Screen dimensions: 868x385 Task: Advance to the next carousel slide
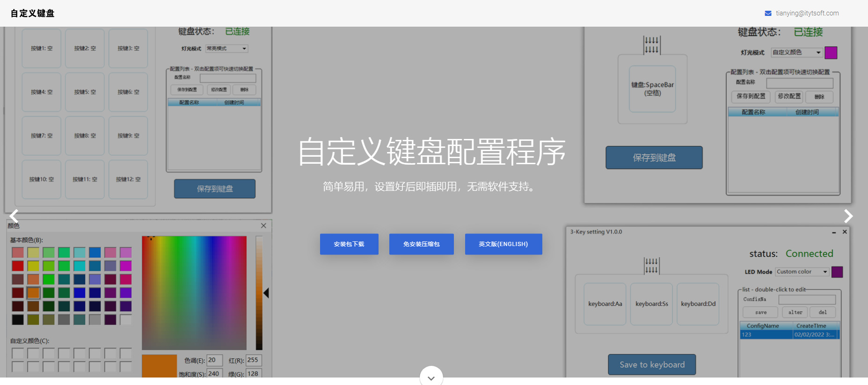pos(848,216)
